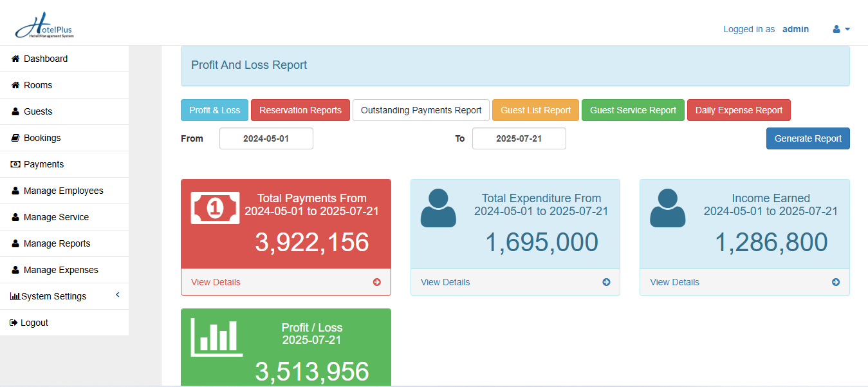Open Outstanding Payments Report
This screenshot has height=387, width=868.
tap(421, 110)
